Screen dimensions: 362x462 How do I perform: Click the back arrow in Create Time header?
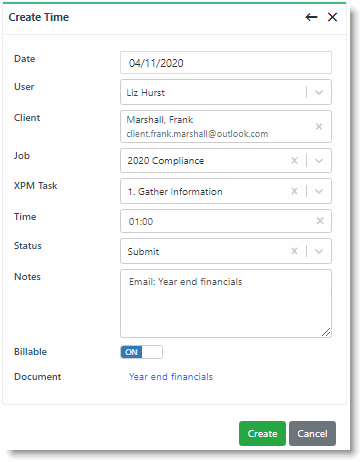coord(311,17)
